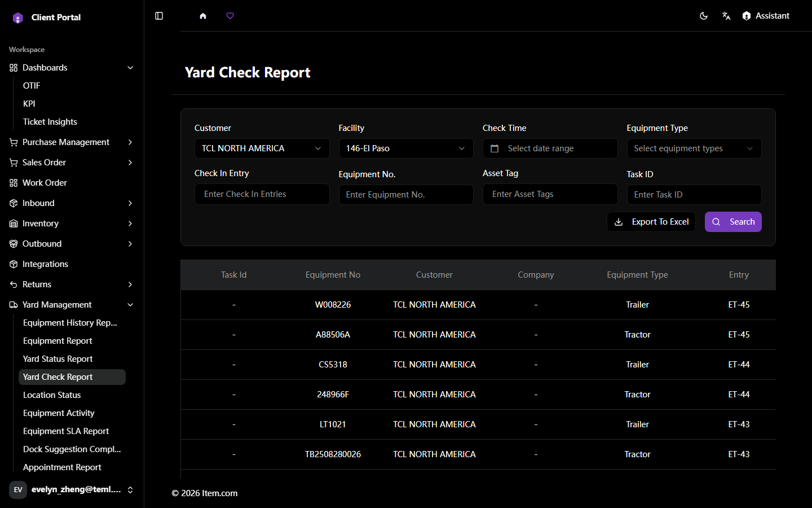Click the Sales Order cart icon
Image resolution: width=812 pixels, height=508 pixels.
tap(14, 163)
